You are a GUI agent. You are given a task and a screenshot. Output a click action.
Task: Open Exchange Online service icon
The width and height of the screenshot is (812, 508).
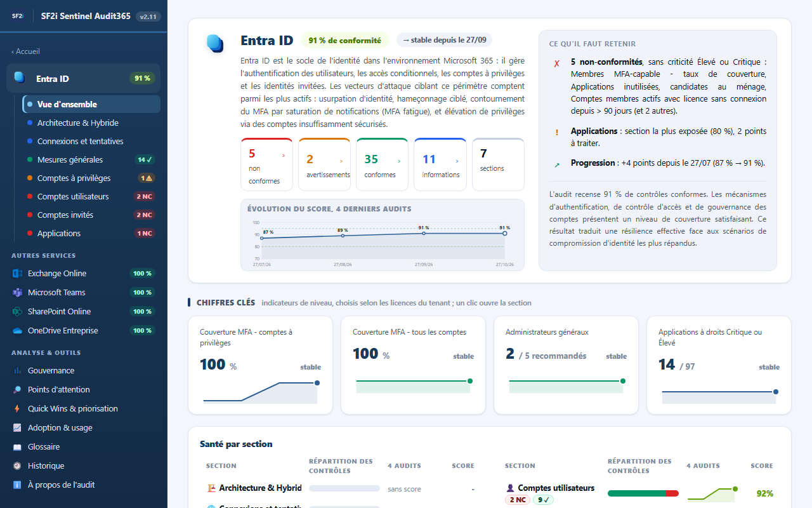(x=17, y=274)
